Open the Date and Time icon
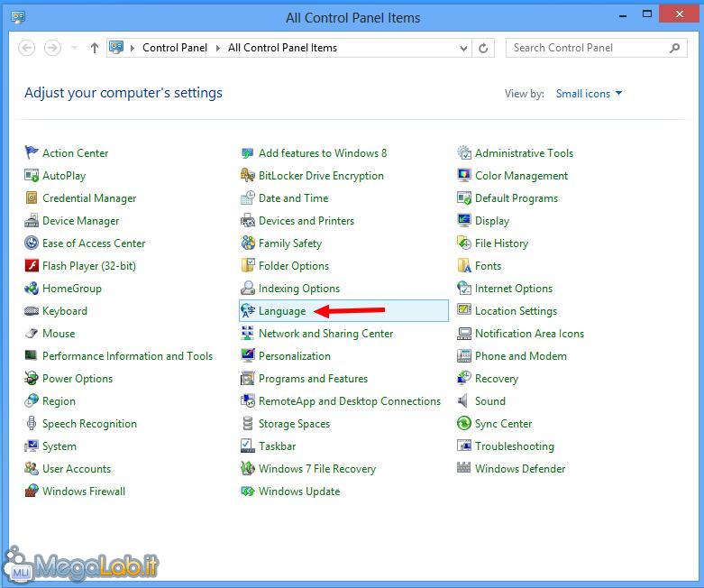The image size is (704, 588). coord(248,198)
